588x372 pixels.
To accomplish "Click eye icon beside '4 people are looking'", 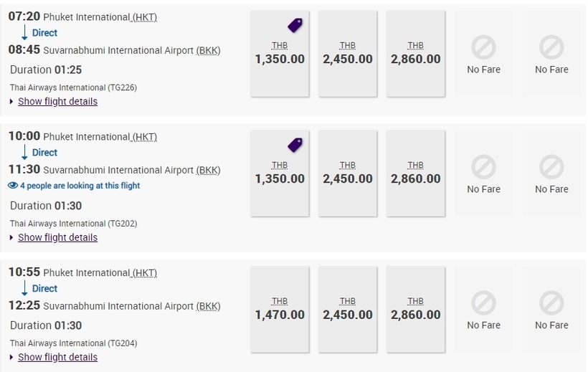I will coord(12,186).
